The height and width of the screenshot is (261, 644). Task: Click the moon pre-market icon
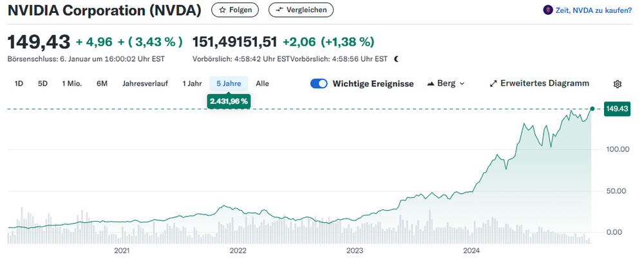[x=396, y=59]
